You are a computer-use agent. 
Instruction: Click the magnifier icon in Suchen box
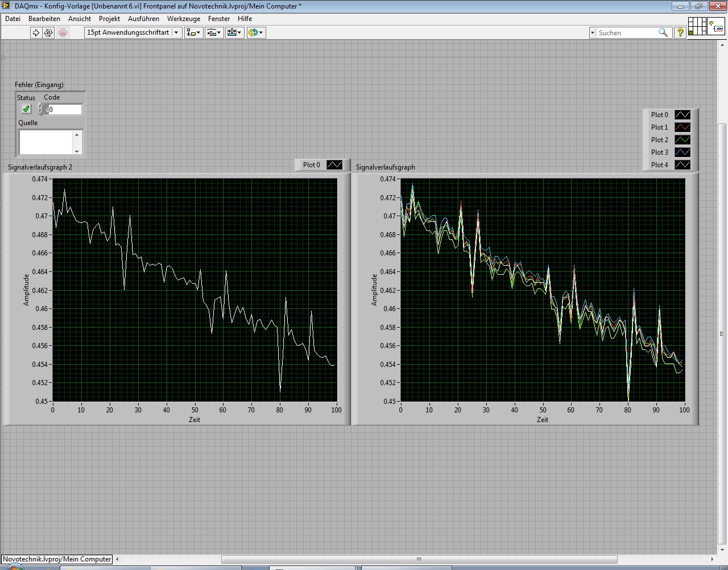click(x=663, y=32)
